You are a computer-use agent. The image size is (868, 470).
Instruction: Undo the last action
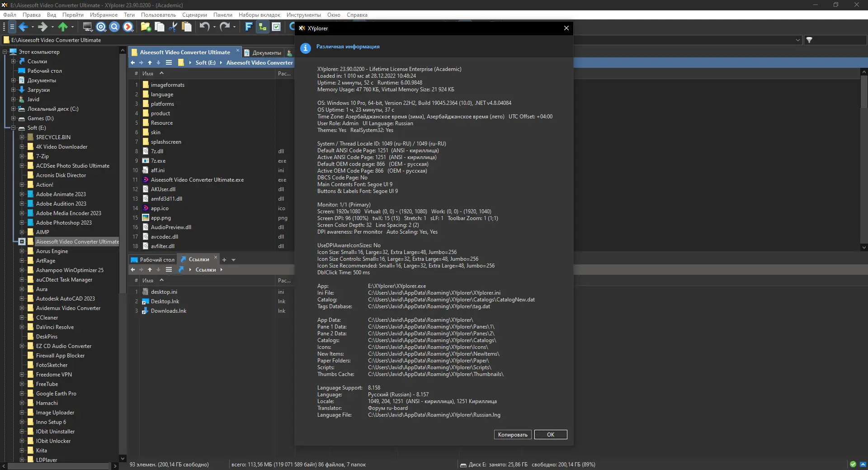pos(204,27)
